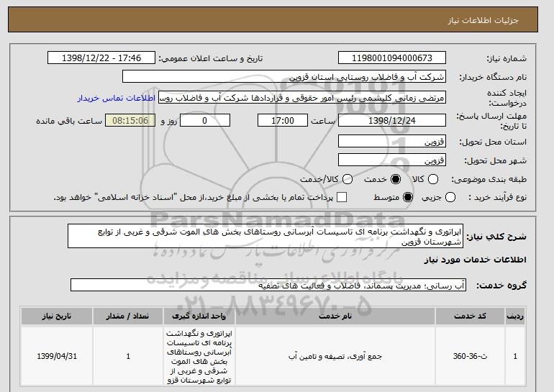554x392 pixels.
Task: Click service code cell ث-36-360
Action: click(470, 356)
